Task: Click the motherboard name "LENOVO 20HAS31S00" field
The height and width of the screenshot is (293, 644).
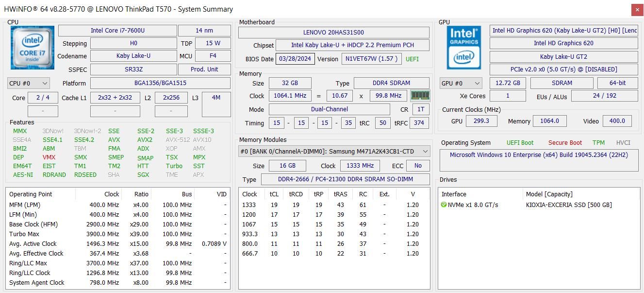Action: [x=334, y=33]
